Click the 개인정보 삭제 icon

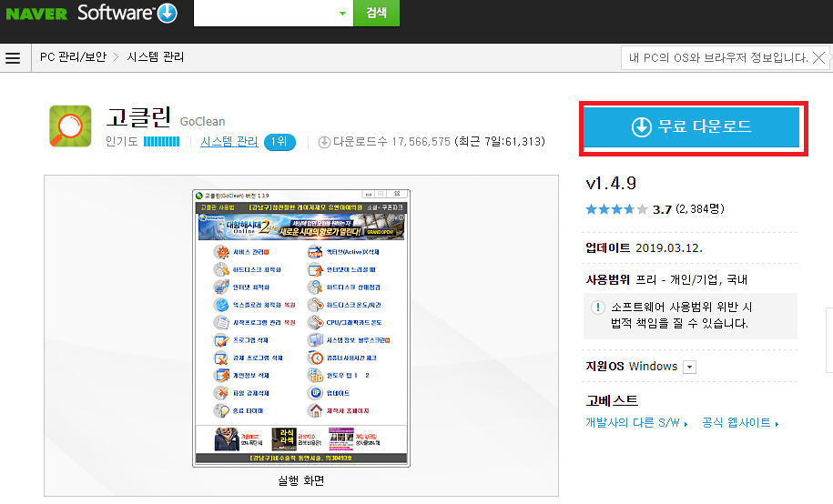pos(221,375)
